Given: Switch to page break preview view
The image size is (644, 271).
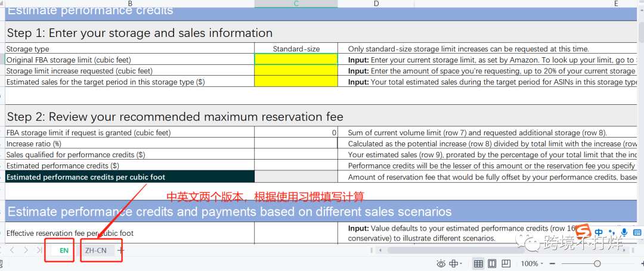Looking at the screenshot, I should (x=506, y=264).
